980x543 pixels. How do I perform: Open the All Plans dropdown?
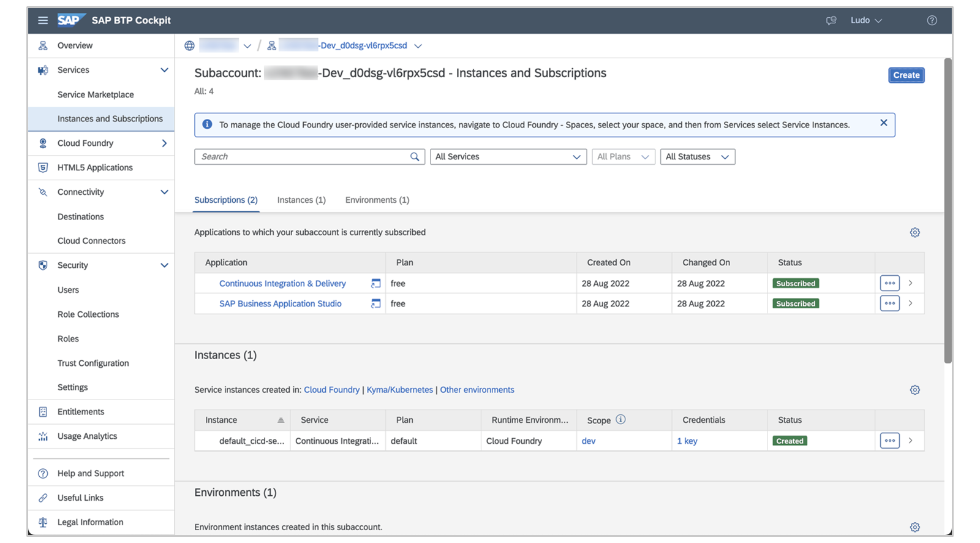coord(623,157)
